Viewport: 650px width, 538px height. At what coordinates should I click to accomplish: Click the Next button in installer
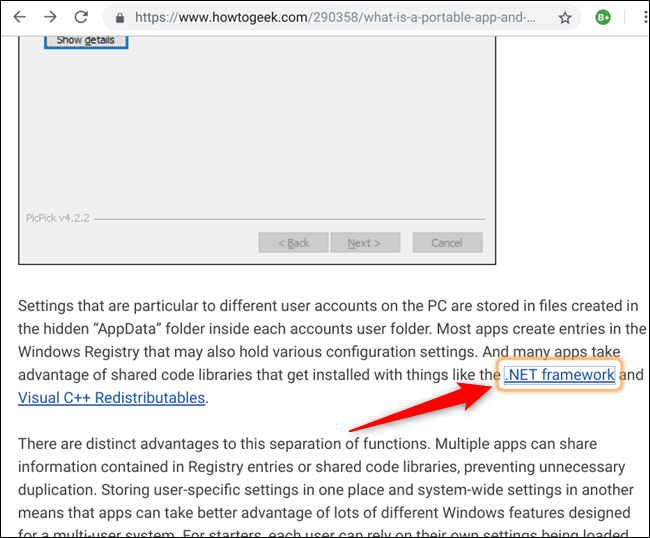(x=365, y=242)
